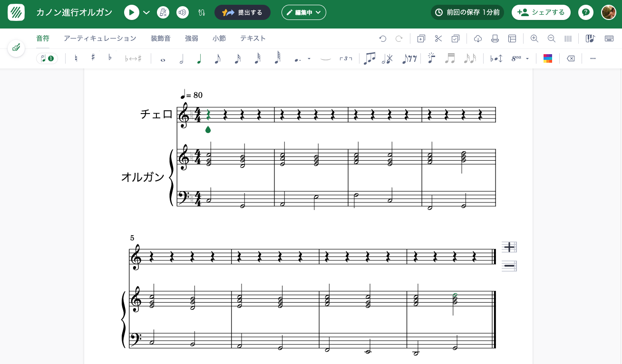Toggle the metronome on or off
This screenshot has height=364, width=622.
coord(163,12)
